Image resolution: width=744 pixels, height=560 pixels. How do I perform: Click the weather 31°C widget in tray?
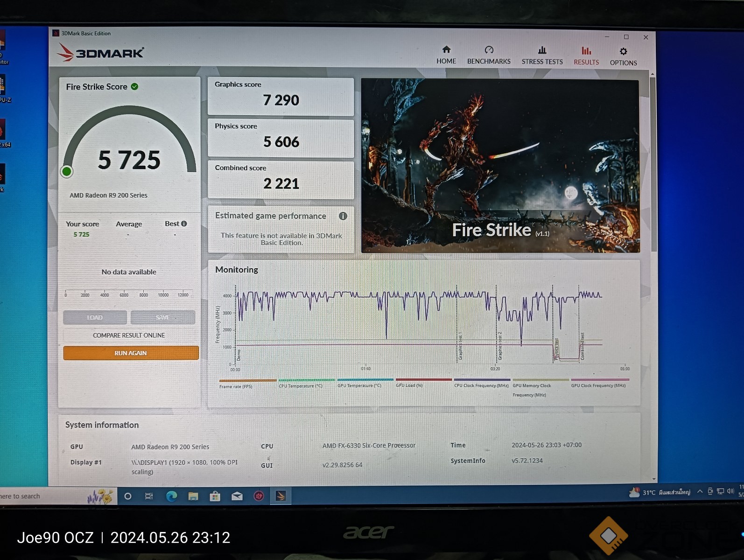660,492
